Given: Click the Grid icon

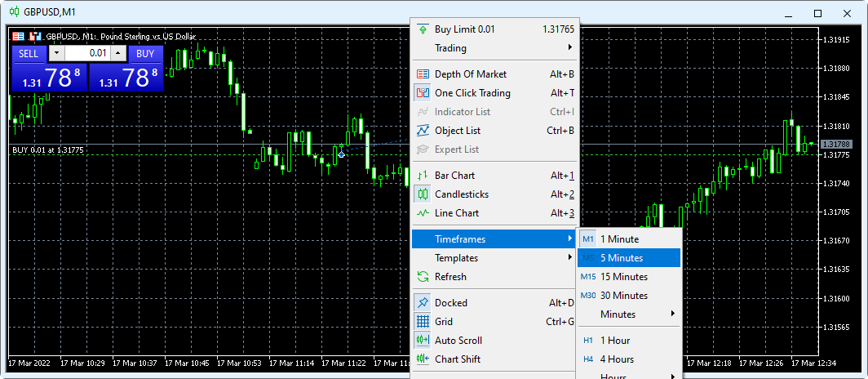Looking at the screenshot, I should pyautogui.click(x=423, y=322).
